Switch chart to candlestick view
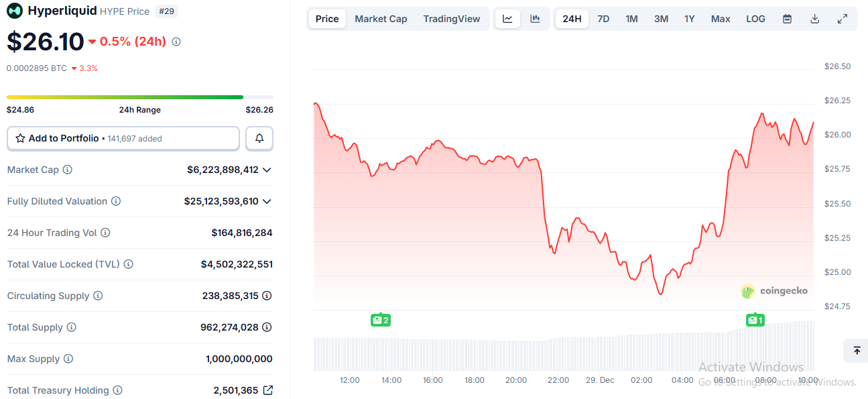This screenshot has width=868, height=399. point(535,18)
